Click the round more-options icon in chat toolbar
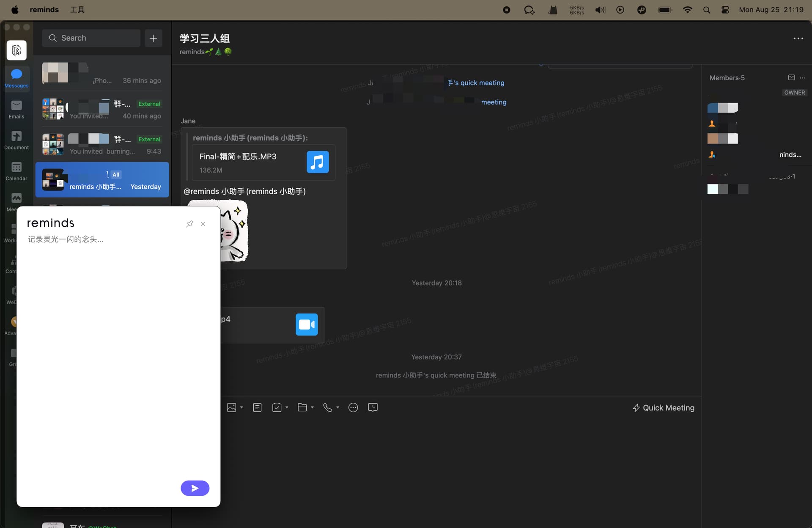 [x=353, y=407]
